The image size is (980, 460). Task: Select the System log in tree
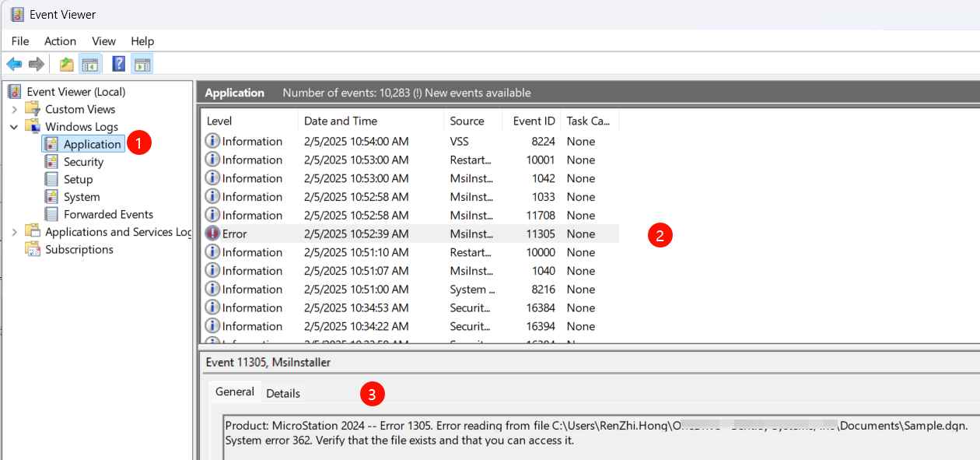pyautogui.click(x=82, y=197)
